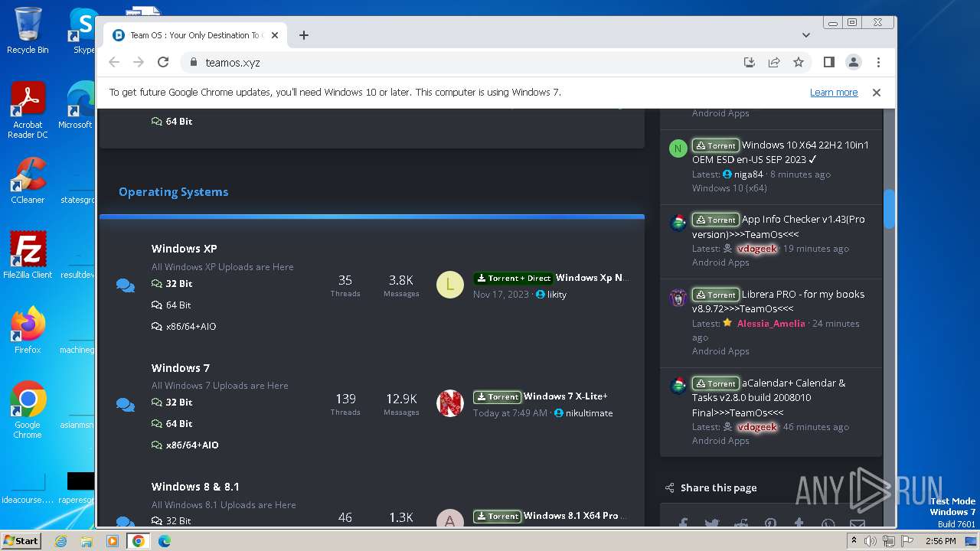Open the Chrome side panel icon
Screen dimensions: 980x551
click(x=829, y=62)
